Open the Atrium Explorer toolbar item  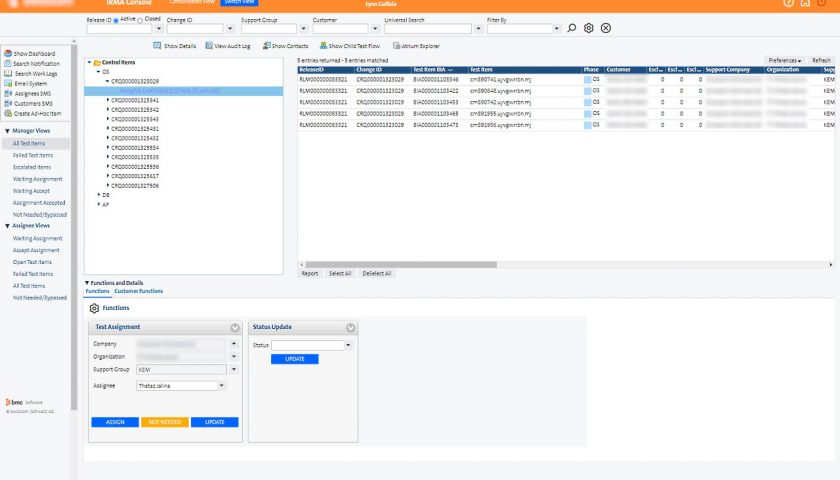(420, 46)
